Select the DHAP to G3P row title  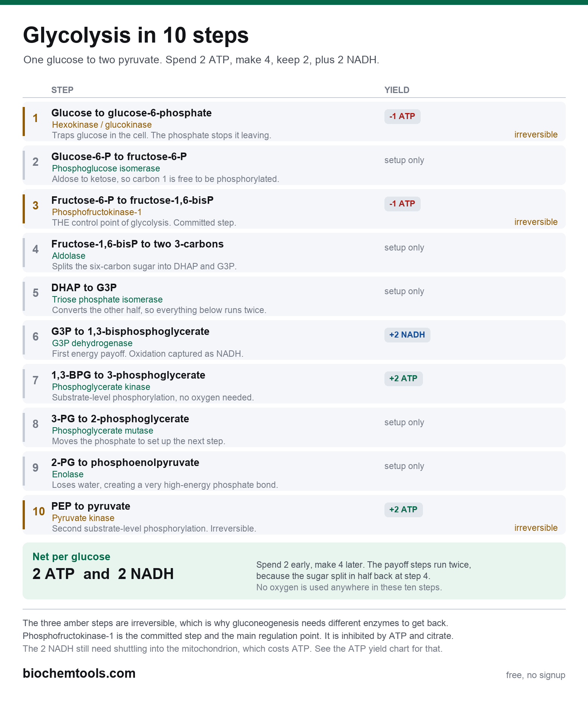click(84, 288)
